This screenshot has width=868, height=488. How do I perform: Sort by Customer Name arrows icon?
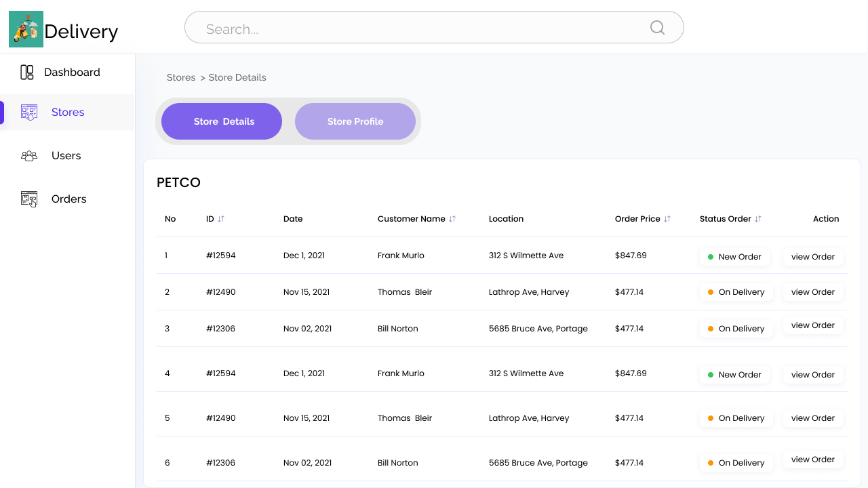pos(452,219)
